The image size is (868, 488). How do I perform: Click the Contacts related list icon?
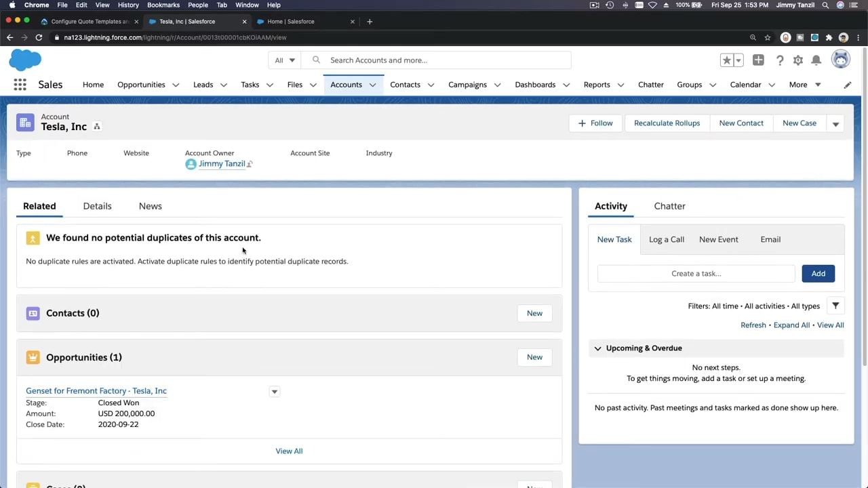(x=33, y=313)
